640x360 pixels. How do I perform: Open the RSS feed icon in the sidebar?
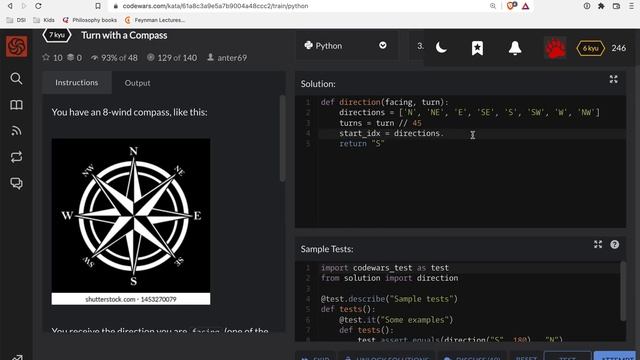pyautogui.click(x=16, y=131)
